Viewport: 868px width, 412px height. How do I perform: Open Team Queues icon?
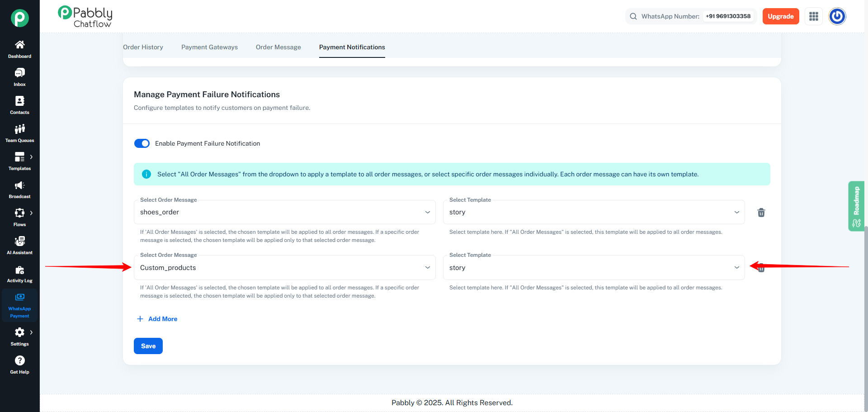[20, 129]
